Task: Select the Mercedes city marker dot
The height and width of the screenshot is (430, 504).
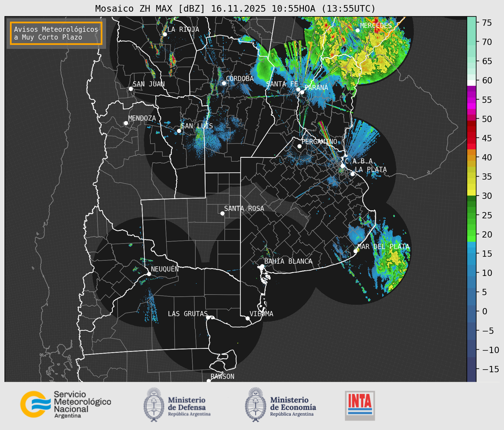Action: pos(358,30)
